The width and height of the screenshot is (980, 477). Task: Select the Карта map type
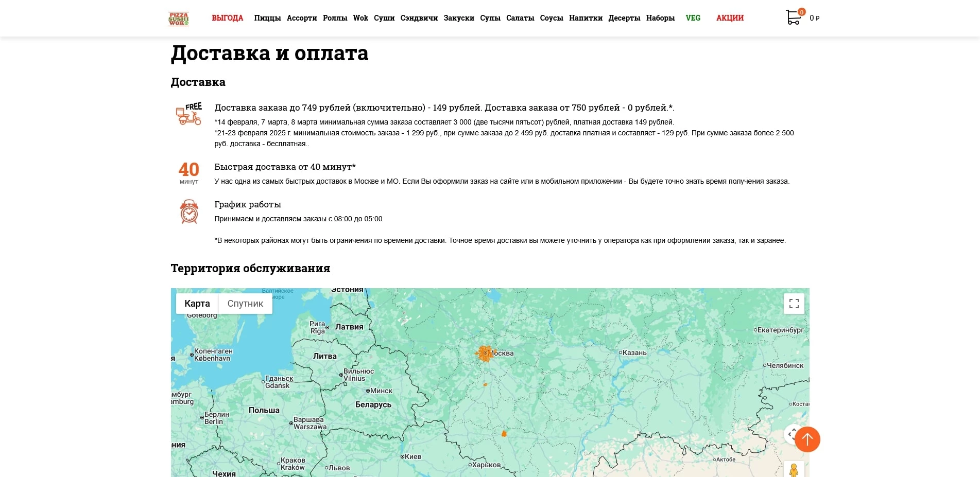(197, 304)
